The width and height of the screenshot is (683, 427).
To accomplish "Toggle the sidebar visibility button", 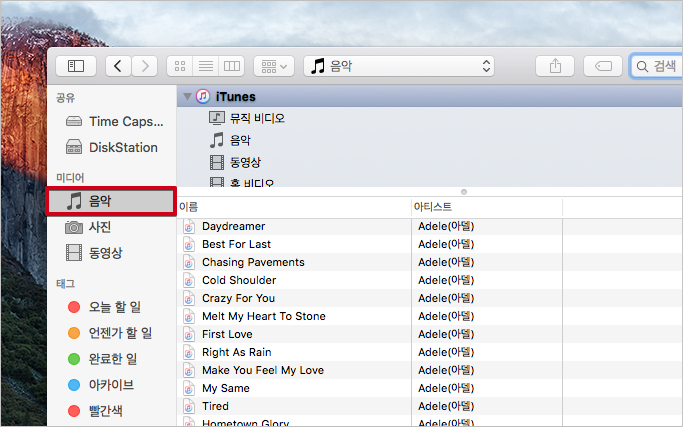I will tap(76, 66).
